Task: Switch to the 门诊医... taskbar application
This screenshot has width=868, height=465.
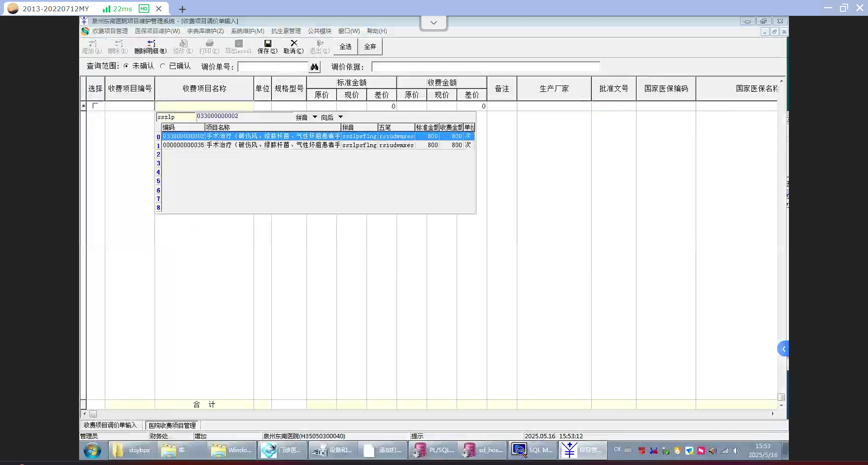Action: tap(283, 450)
